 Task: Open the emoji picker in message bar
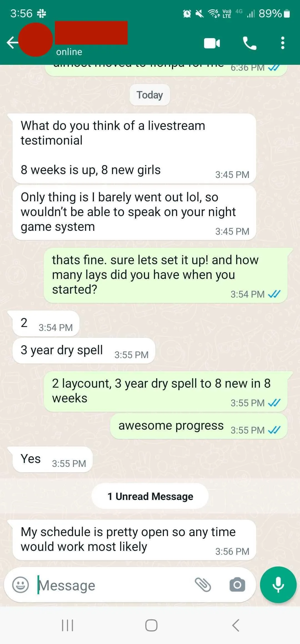21,585
